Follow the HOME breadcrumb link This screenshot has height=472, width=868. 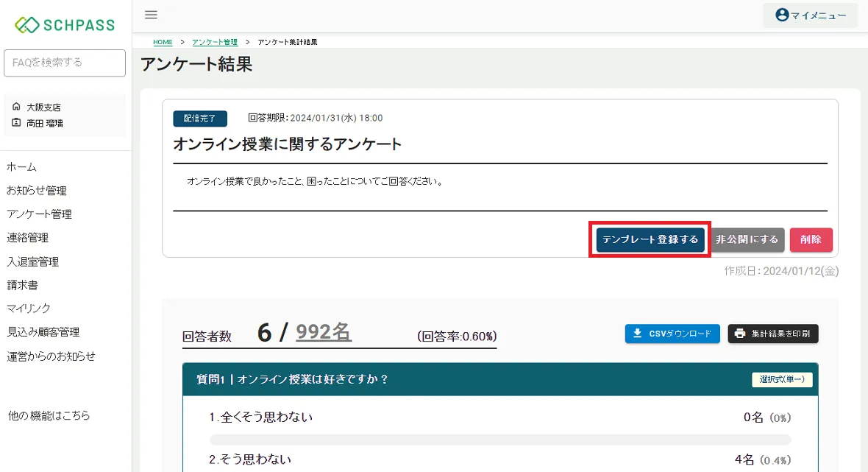point(163,42)
